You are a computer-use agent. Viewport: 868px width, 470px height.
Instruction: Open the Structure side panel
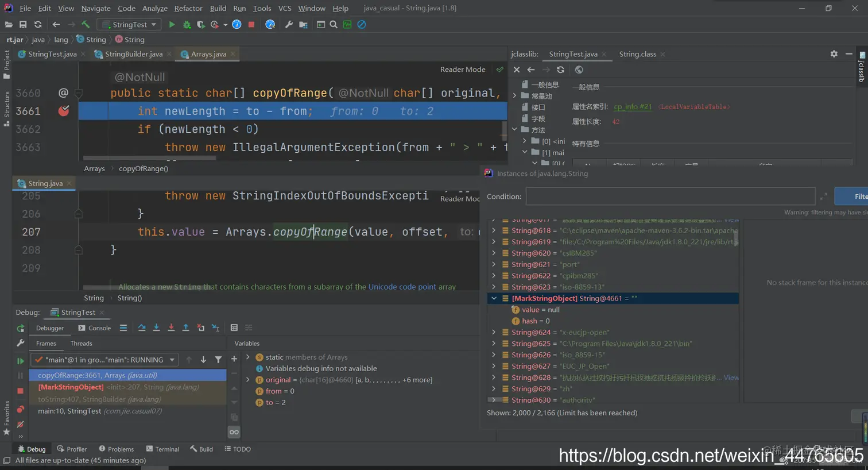tap(6, 109)
